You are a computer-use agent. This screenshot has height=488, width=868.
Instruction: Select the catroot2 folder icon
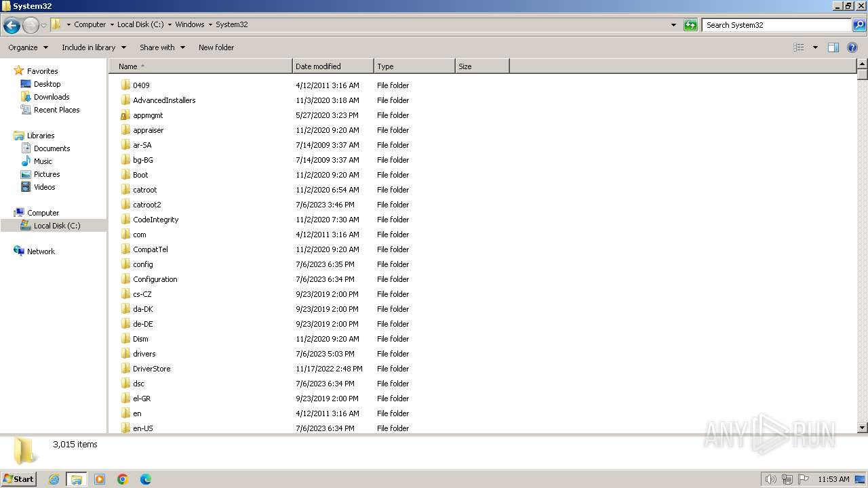point(125,205)
